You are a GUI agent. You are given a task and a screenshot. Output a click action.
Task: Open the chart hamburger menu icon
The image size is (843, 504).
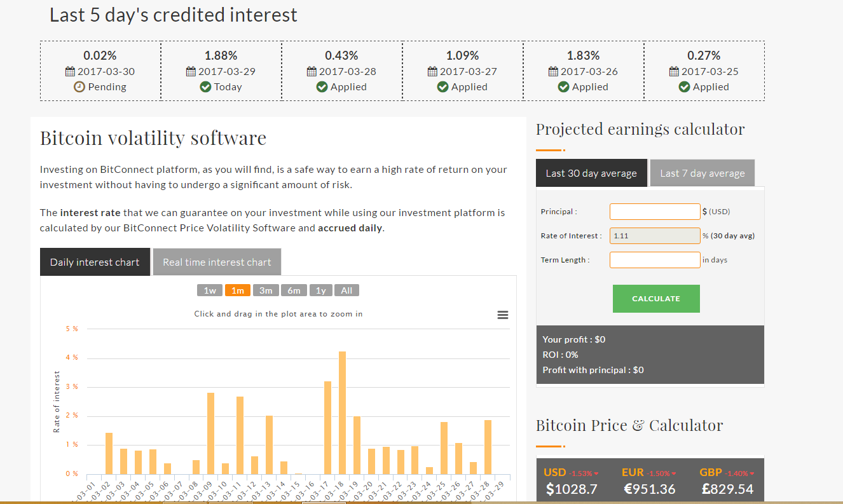pos(502,315)
